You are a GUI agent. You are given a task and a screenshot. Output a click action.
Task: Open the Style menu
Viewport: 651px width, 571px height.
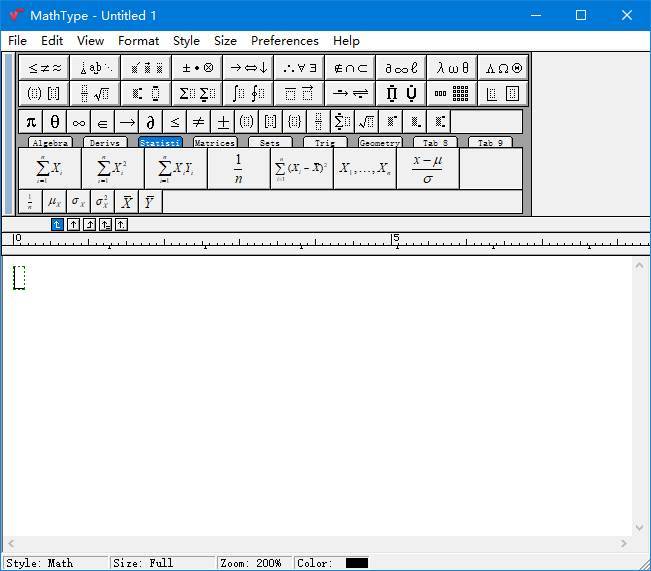tap(186, 41)
